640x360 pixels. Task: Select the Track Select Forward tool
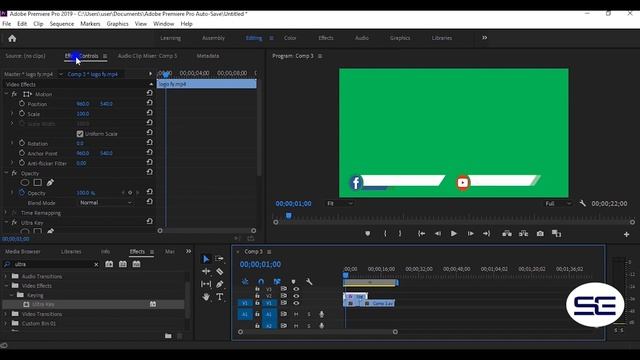pos(219,259)
